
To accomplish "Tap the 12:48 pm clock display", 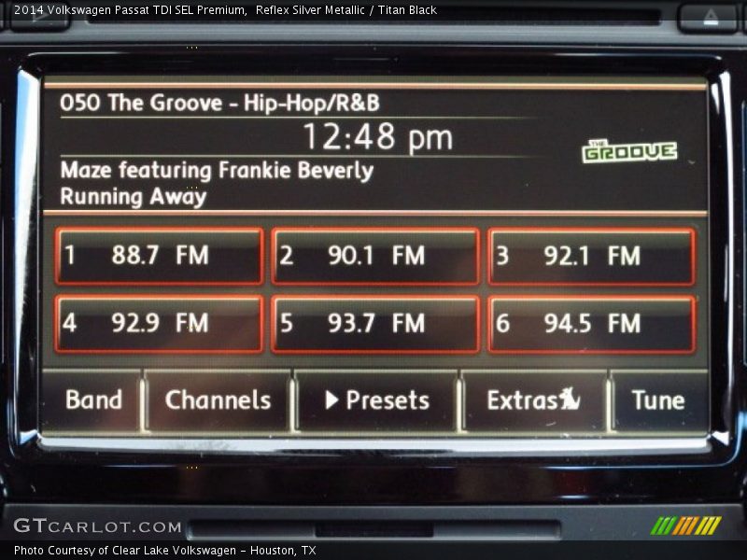I will point(378,137).
